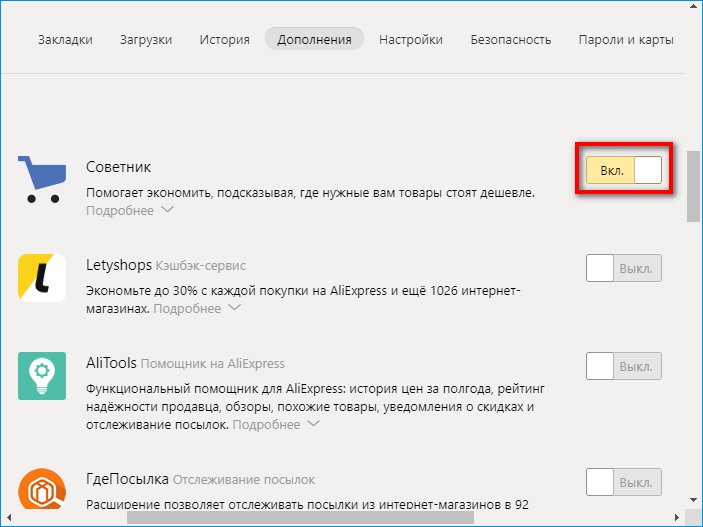Click the Letyshops yellow logo icon
Image resolution: width=703 pixels, height=527 pixels.
click(42, 278)
